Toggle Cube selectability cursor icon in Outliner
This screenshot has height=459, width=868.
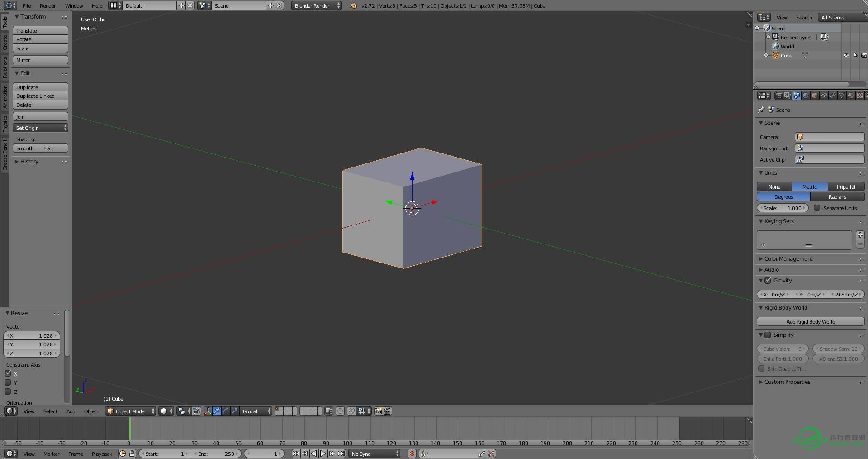(855, 55)
